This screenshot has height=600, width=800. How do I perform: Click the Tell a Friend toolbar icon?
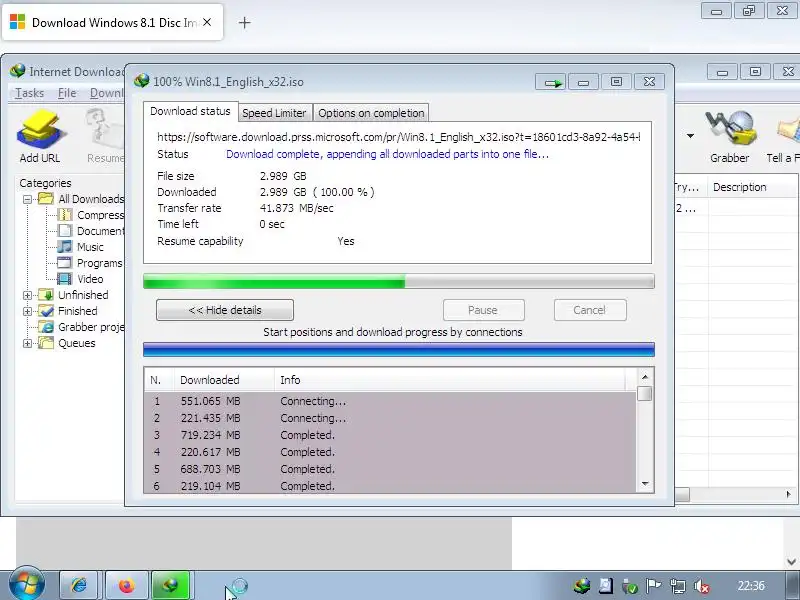(785, 136)
